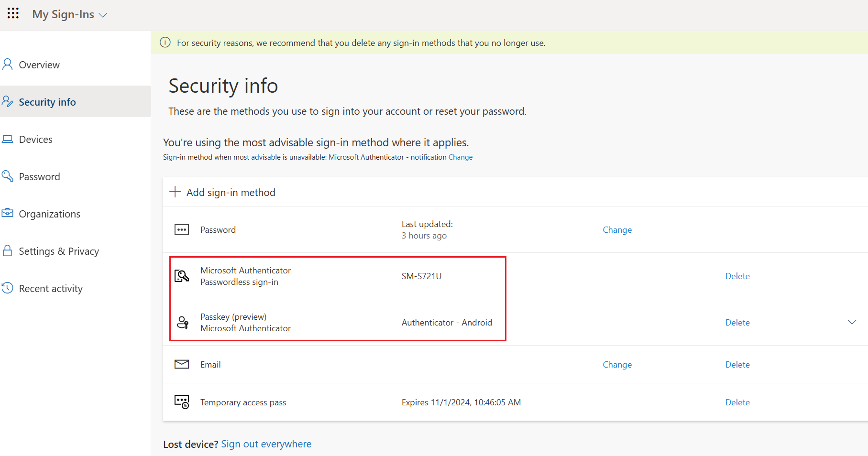Click the Organizations briefcase icon
This screenshot has height=456, width=868.
[8, 213]
